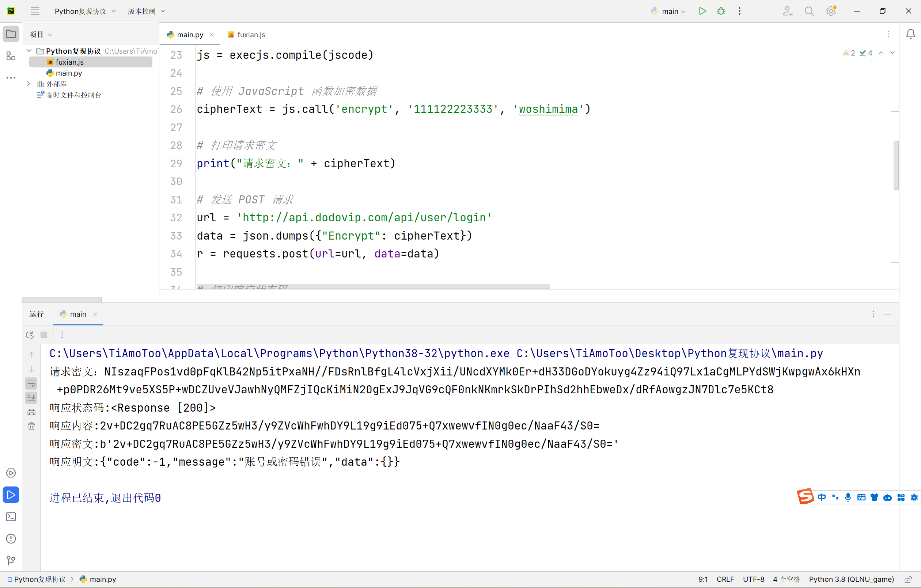Go to next highlighted problem
The height and width of the screenshot is (588, 921).
892,53
